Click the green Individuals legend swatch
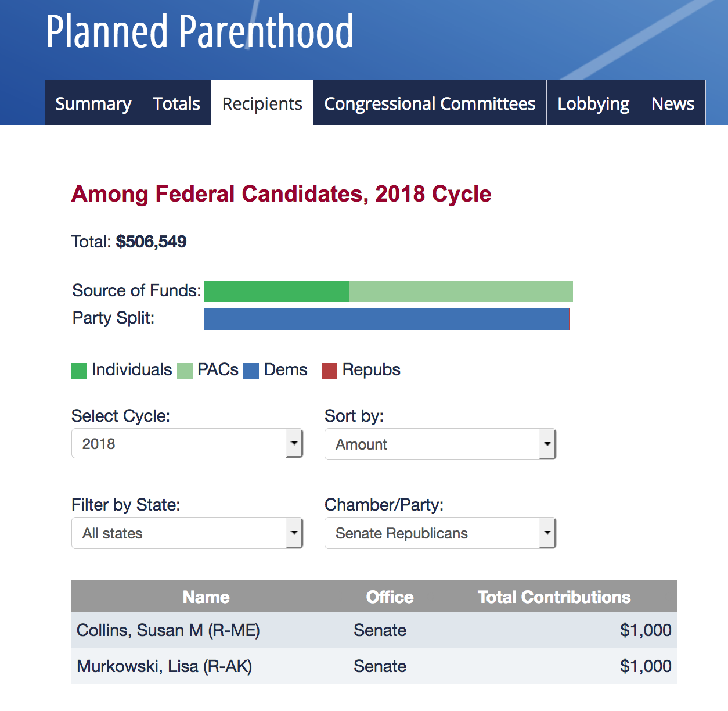This screenshot has width=728, height=711. pyautogui.click(x=79, y=371)
